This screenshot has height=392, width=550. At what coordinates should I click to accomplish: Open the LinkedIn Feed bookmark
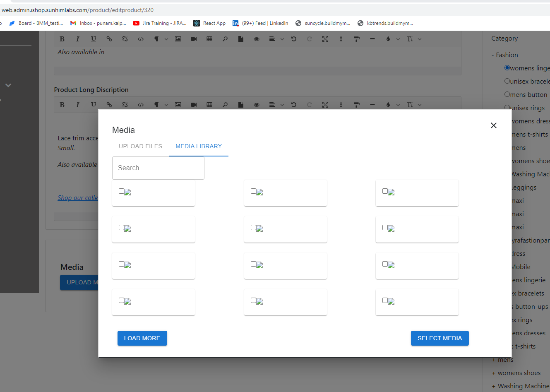[260, 23]
